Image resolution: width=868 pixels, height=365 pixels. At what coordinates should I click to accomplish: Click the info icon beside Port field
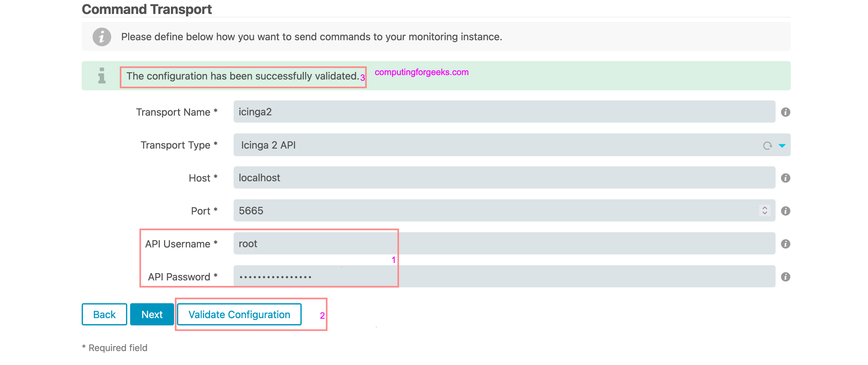point(785,211)
